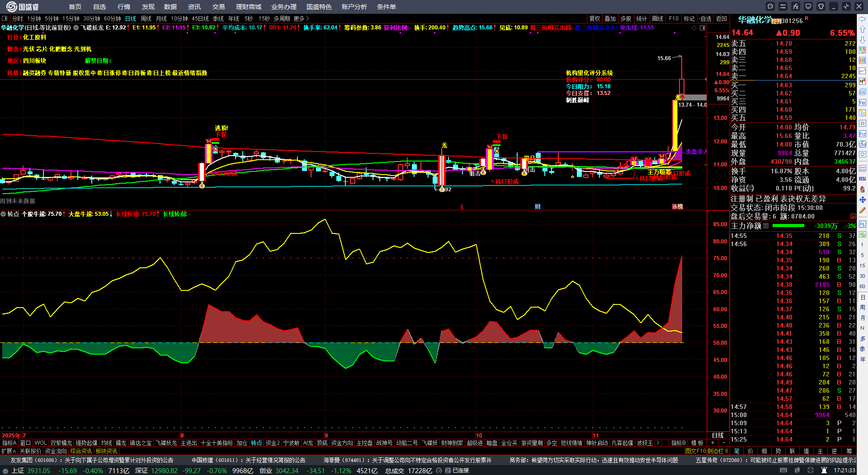
Task: Click the 返回 back button
Action: (722, 19)
